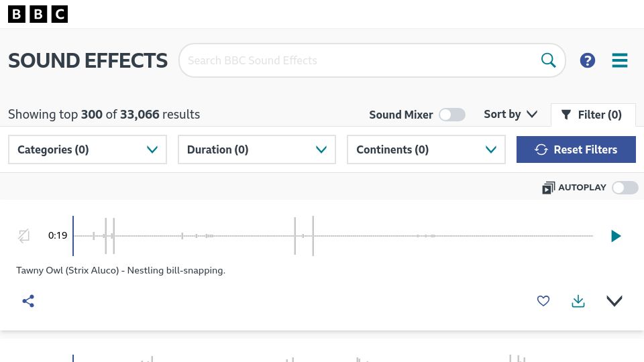The height and width of the screenshot is (362, 644).
Task: Open the Sort by dropdown
Action: point(511,114)
